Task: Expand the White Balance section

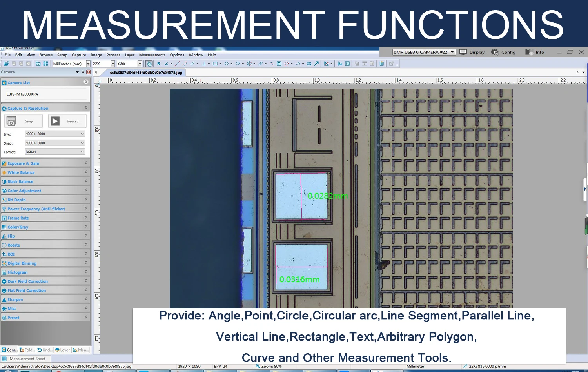Action: tap(45, 172)
